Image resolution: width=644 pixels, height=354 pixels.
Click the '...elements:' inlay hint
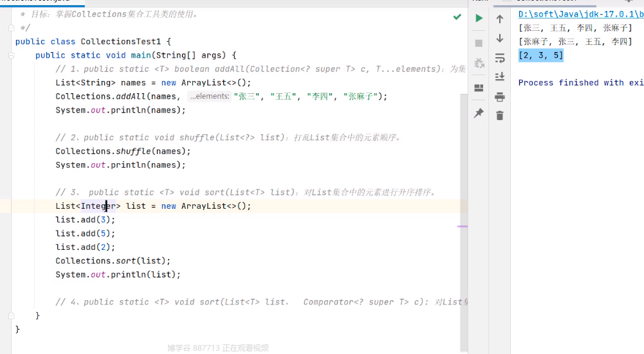pyautogui.click(x=210, y=96)
